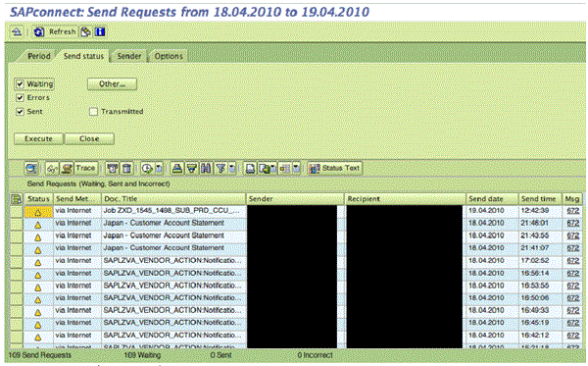Viewport: 588px width, 366px height.
Task: Click '109 Waiting' in status bar
Action: click(142, 355)
